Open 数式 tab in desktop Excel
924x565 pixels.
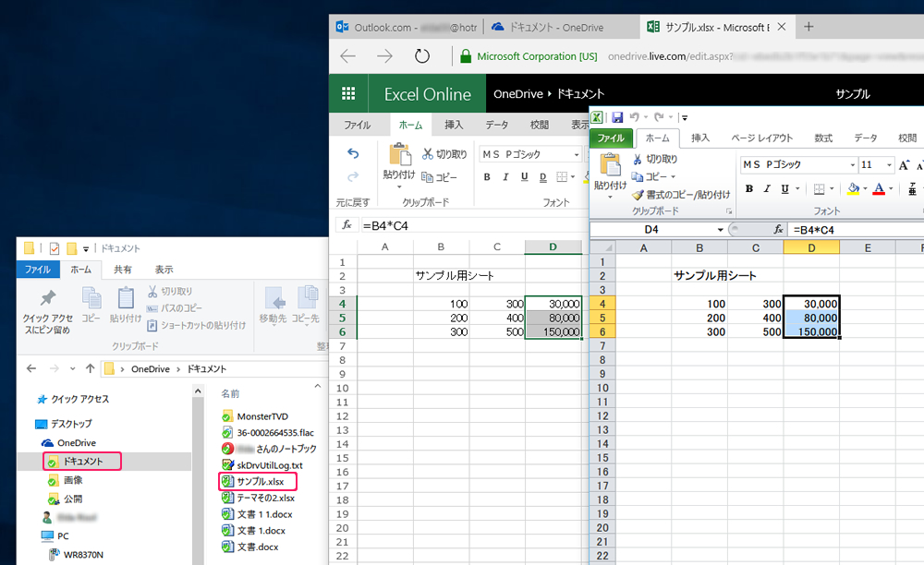pyautogui.click(x=823, y=138)
